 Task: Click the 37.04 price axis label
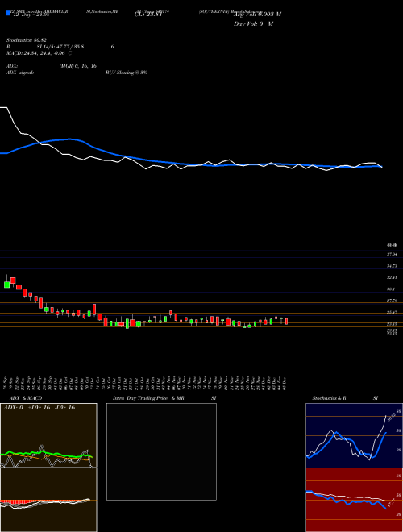pyautogui.click(x=393, y=254)
